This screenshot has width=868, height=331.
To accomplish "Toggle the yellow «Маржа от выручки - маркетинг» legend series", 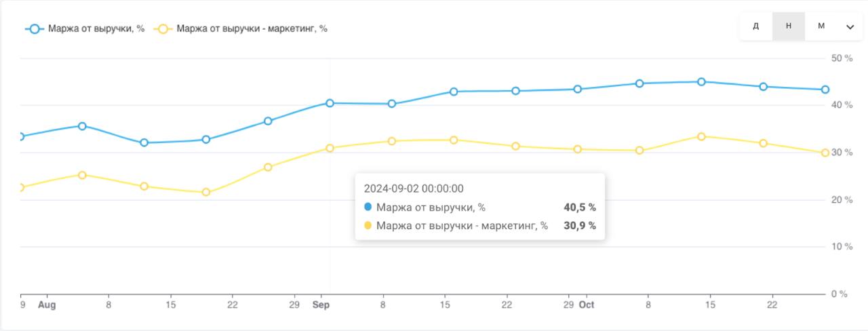I will click(252, 29).
